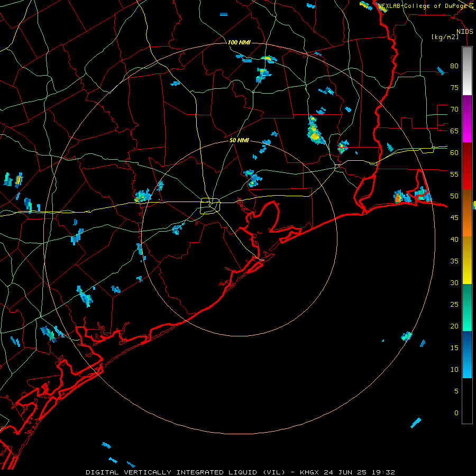Click the "40" value on the VIL scale
This screenshot has width=476, height=476.
(454, 239)
